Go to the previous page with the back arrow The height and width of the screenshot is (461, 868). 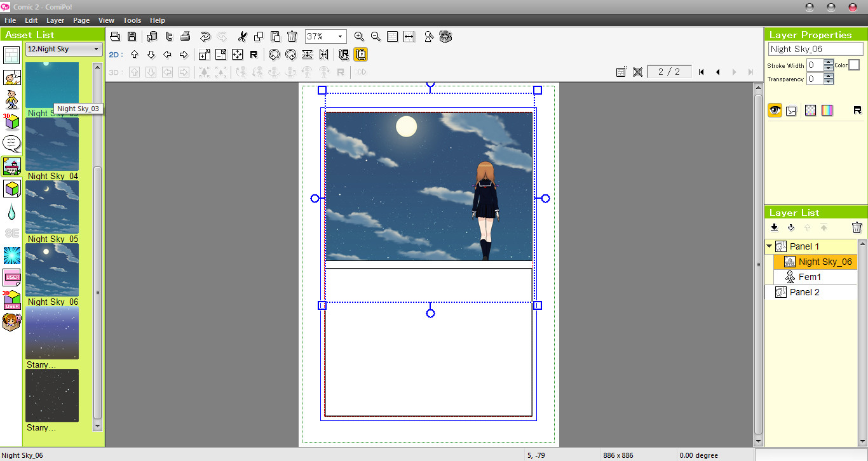tap(717, 71)
